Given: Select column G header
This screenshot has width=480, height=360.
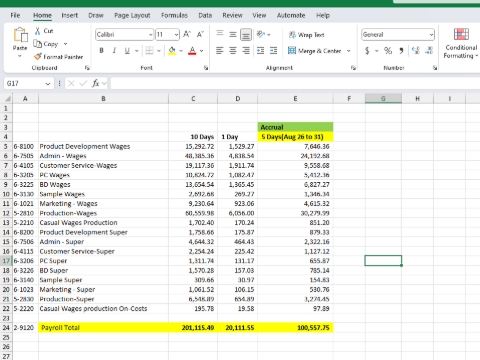Looking at the screenshot, I should click(x=383, y=99).
